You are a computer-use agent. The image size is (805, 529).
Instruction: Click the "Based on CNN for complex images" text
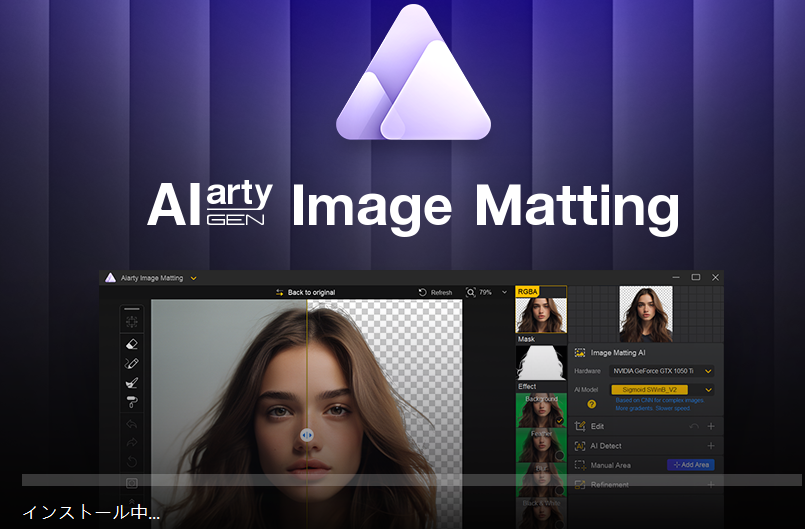pos(660,400)
